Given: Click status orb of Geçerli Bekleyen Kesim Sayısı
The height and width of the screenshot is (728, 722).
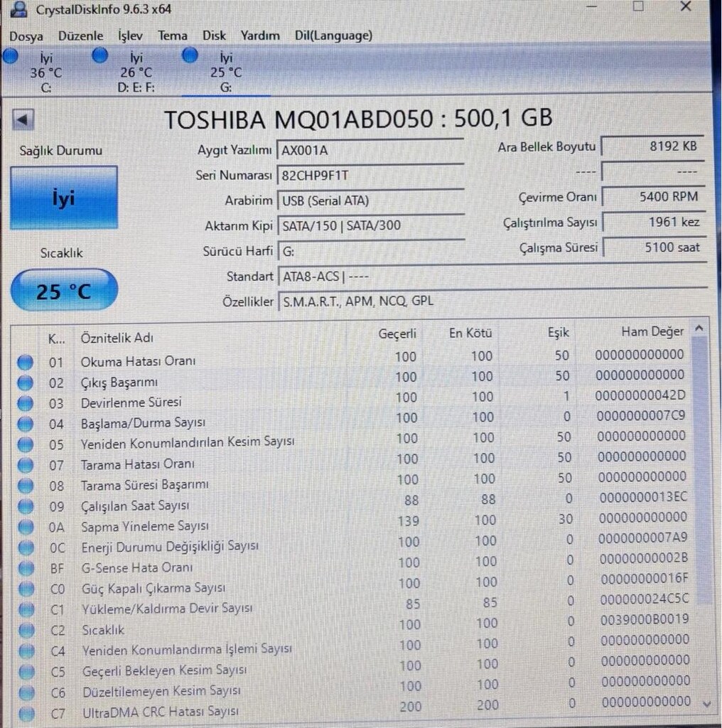Looking at the screenshot, I should click(x=26, y=672).
